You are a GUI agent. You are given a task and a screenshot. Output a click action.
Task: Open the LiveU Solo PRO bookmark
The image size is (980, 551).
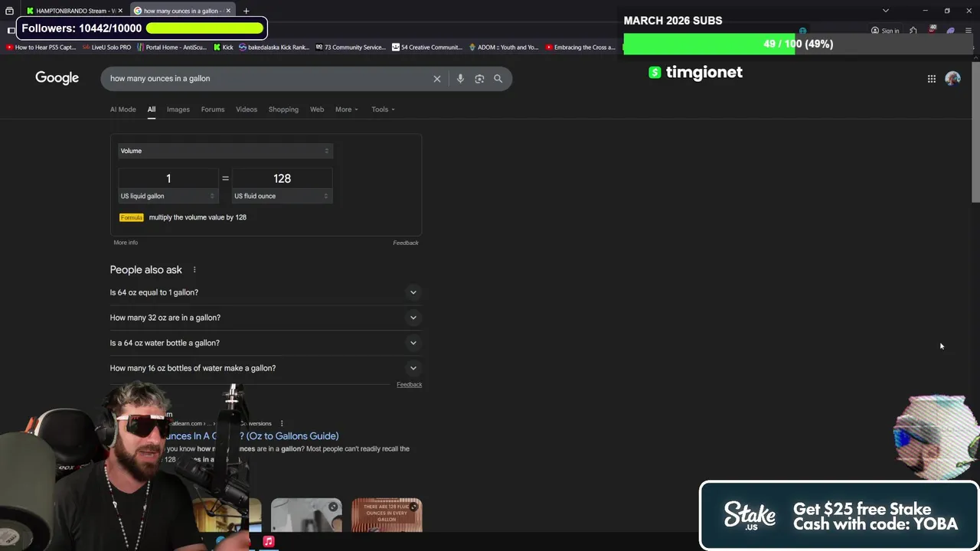point(106,47)
